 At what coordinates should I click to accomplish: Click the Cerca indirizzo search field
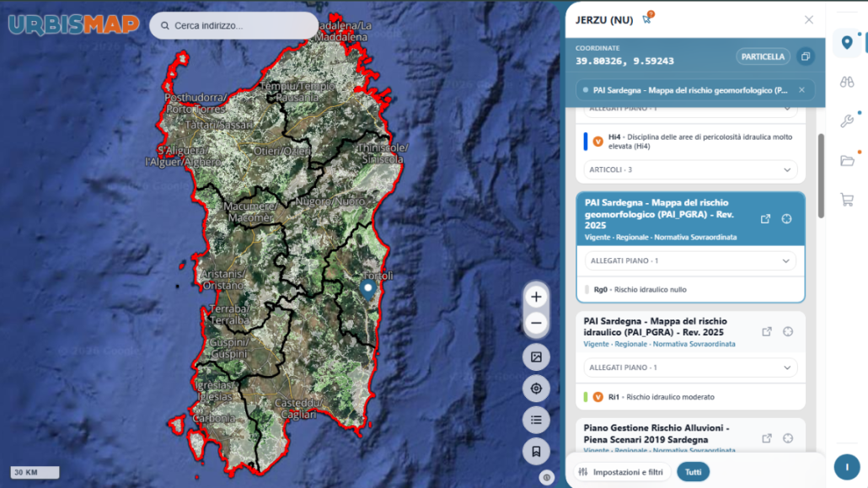point(233,25)
